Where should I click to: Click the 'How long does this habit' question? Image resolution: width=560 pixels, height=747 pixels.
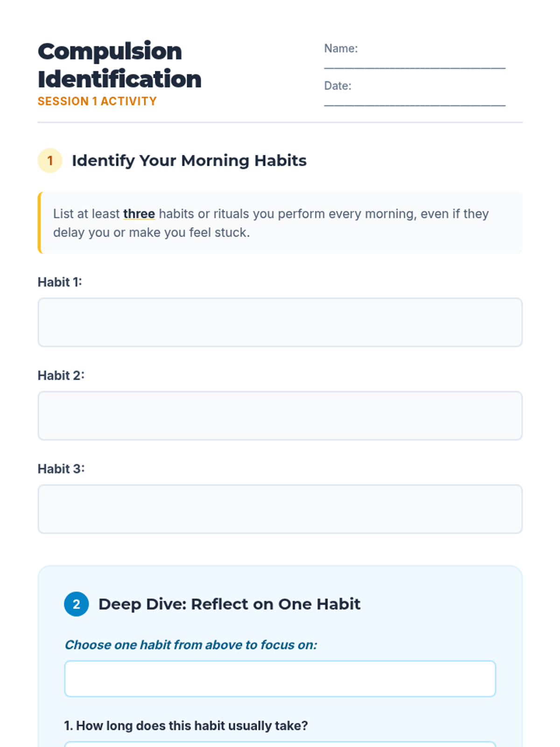pos(186,726)
